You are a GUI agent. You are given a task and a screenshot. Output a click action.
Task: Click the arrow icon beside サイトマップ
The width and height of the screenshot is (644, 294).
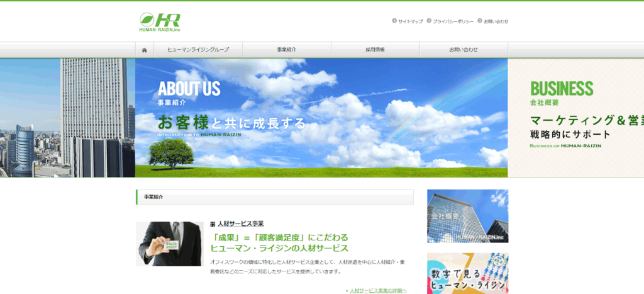coord(394,21)
